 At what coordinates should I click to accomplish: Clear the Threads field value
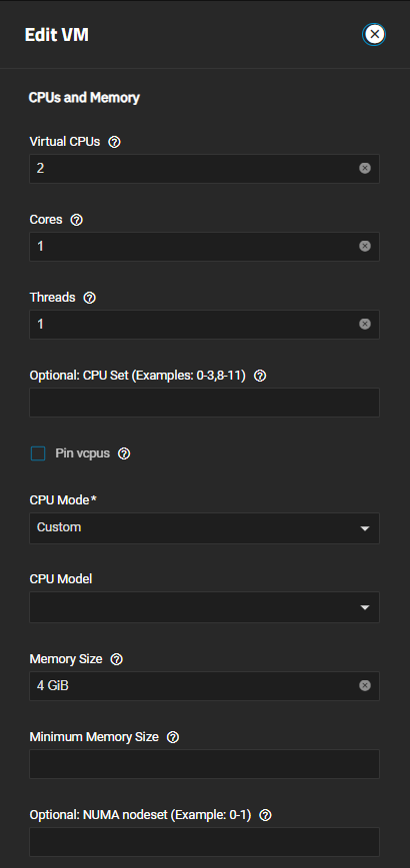tap(365, 324)
